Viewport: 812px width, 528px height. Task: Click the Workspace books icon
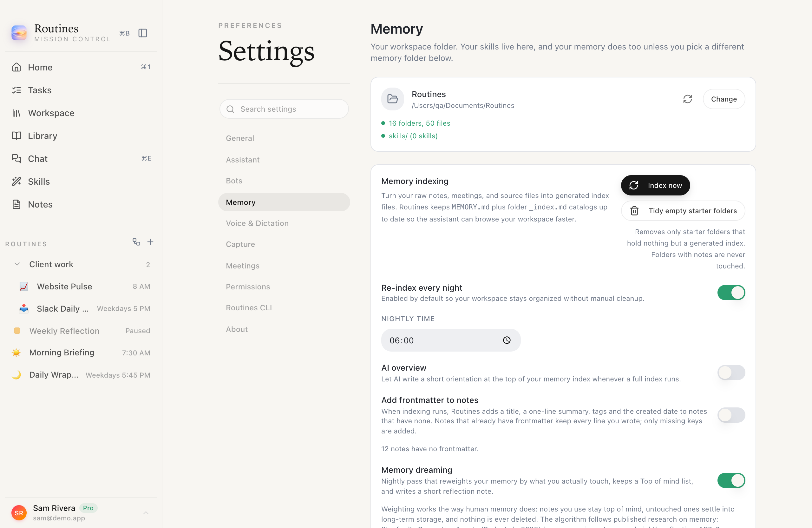pos(16,113)
